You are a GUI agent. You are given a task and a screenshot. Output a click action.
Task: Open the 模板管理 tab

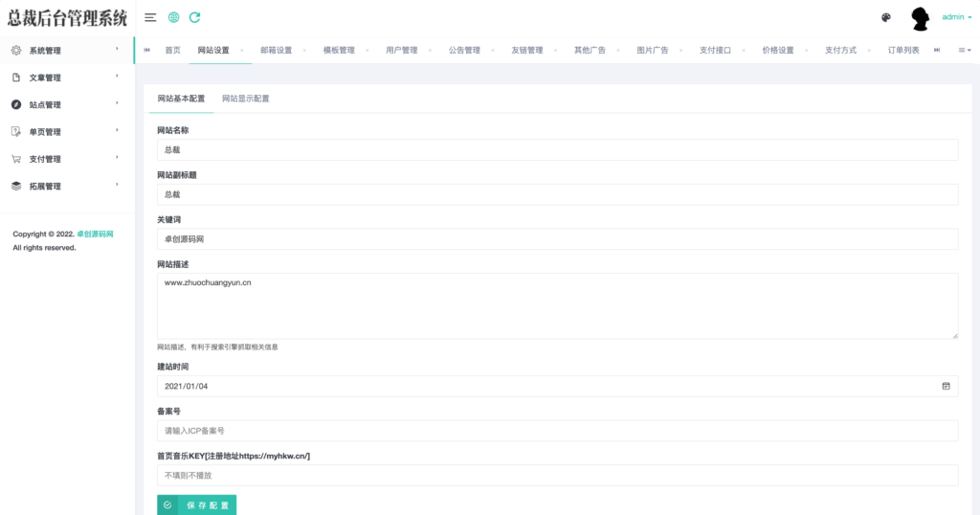click(339, 50)
